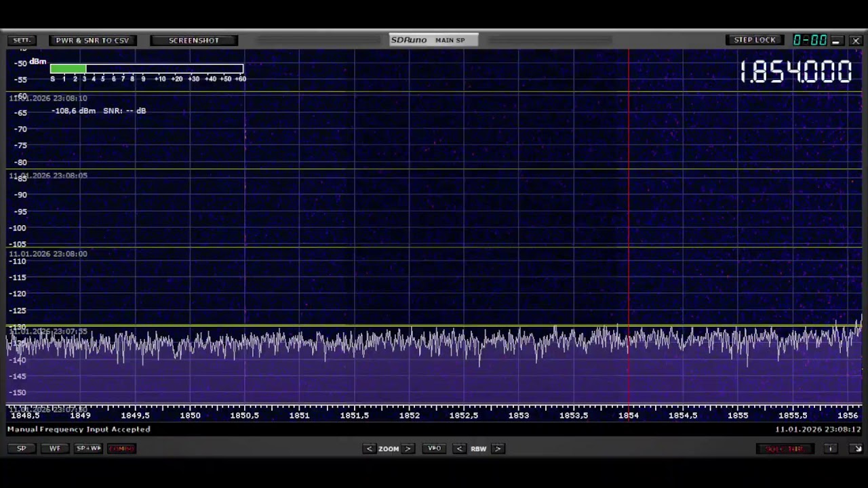The width and height of the screenshot is (868, 488).
Task: Click the 1855,5 frequency scale label
Action: point(793,415)
